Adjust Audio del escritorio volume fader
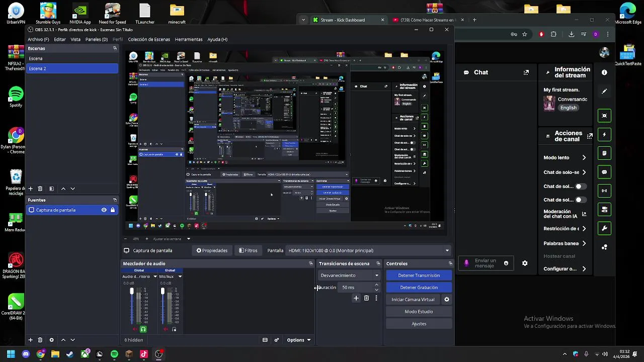 click(x=132, y=291)
